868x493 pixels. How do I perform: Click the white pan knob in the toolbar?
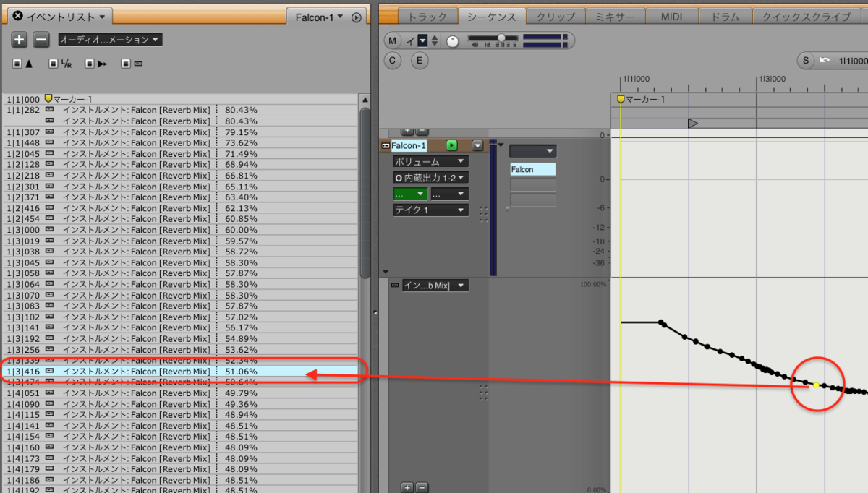click(x=453, y=41)
